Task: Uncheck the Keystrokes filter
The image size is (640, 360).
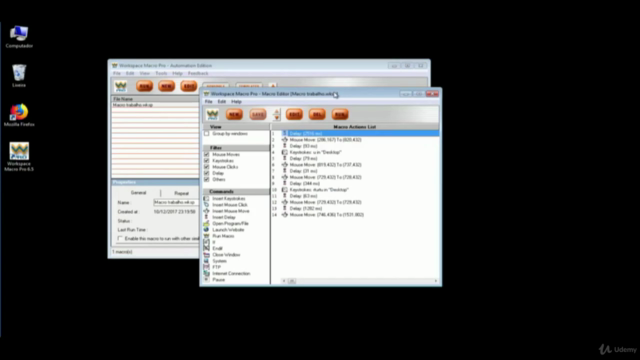Action: (207, 161)
